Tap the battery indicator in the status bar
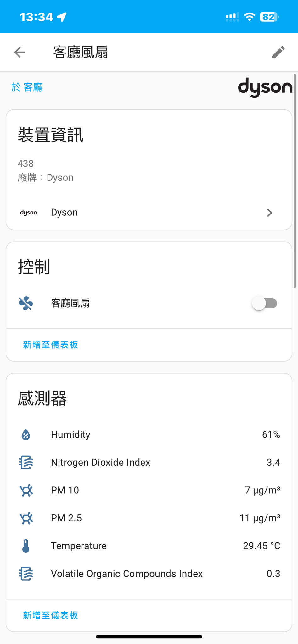Viewport: 298px width, 644px height. tap(269, 17)
